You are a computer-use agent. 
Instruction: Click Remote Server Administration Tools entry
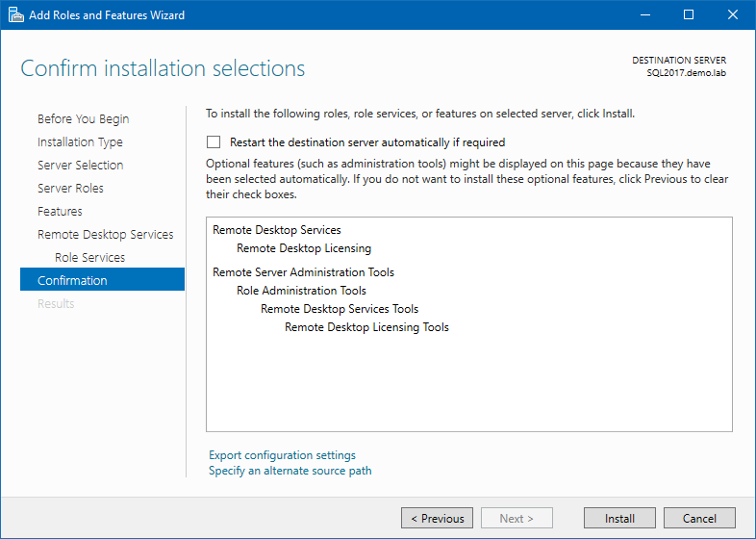pos(303,272)
